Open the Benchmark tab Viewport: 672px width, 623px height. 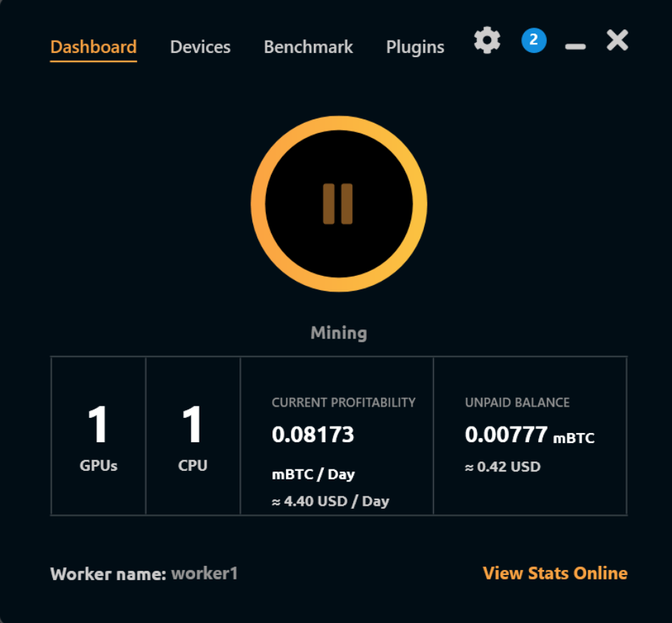click(x=308, y=47)
